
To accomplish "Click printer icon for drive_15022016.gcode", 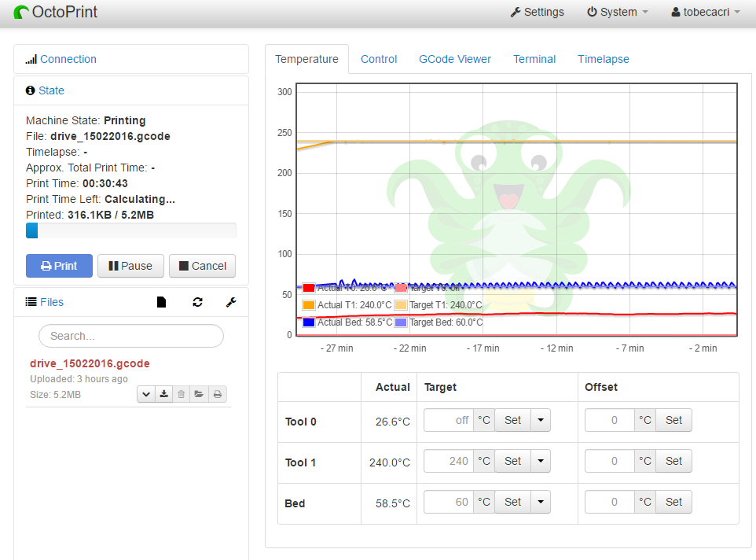I will (x=218, y=395).
